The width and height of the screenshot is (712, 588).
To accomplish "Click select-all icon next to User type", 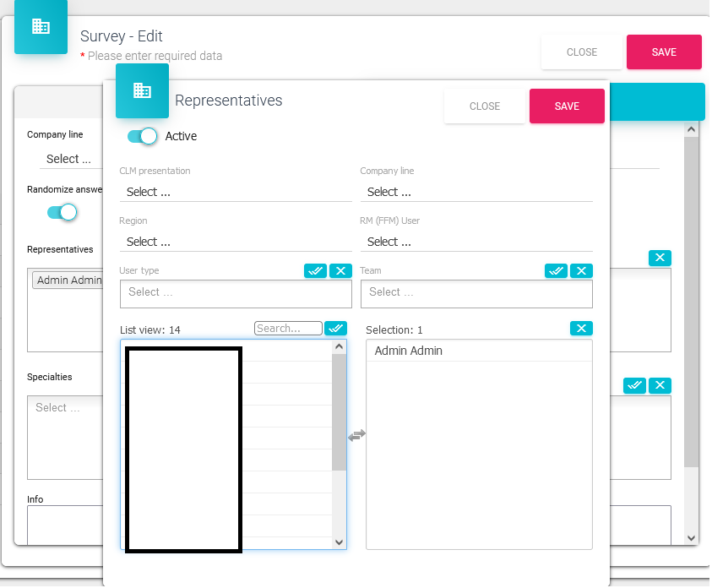I will (x=315, y=271).
